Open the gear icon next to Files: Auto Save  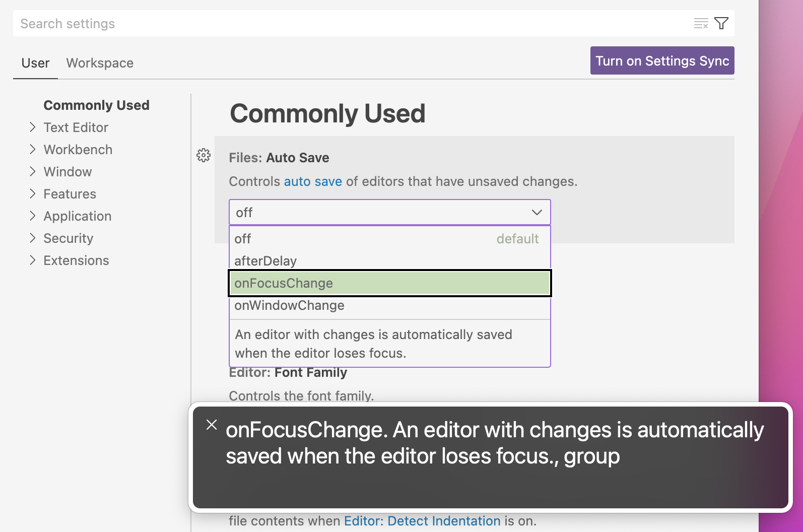pos(204,156)
